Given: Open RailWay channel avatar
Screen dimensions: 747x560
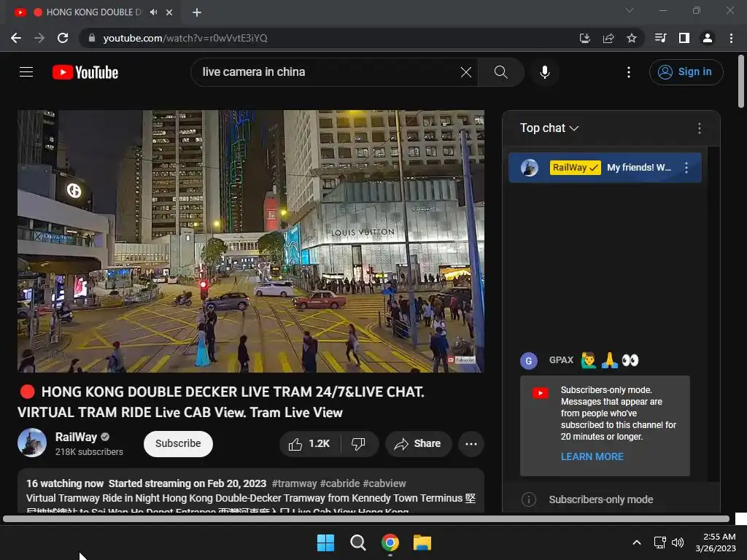Looking at the screenshot, I should point(32,443).
